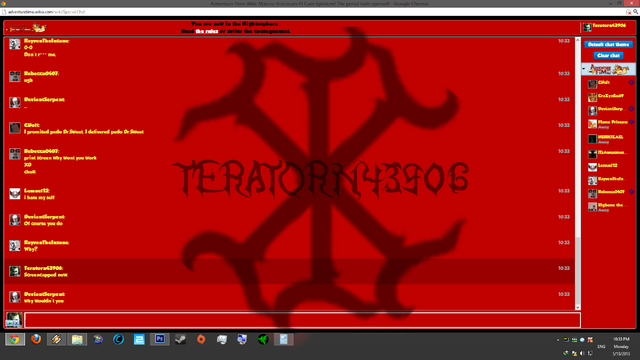This screenshot has height=360, width=640.
Task: Click the Adventure Time wiki logo top-left
Action: [x=27, y=28]
